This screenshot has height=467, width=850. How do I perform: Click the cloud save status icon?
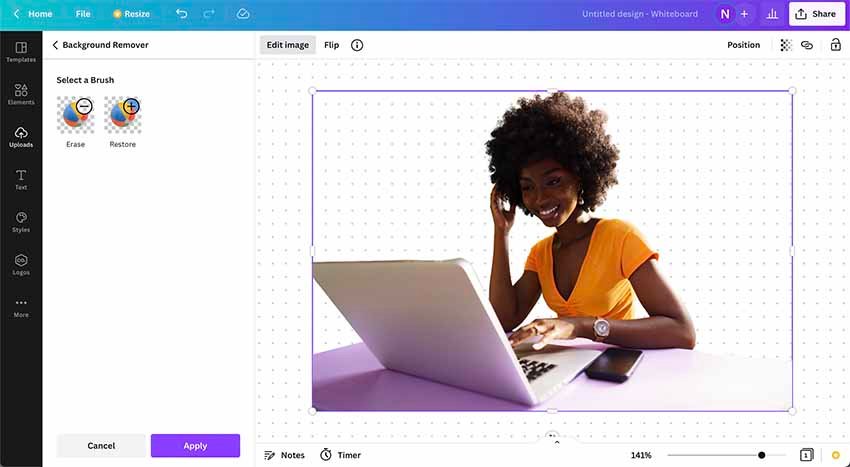[243, 14]
